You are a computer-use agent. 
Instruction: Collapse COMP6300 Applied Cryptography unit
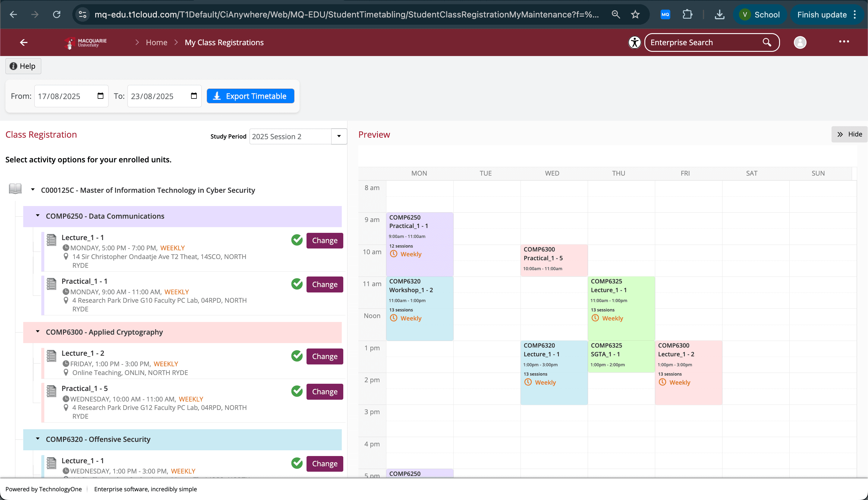(38, 332)
